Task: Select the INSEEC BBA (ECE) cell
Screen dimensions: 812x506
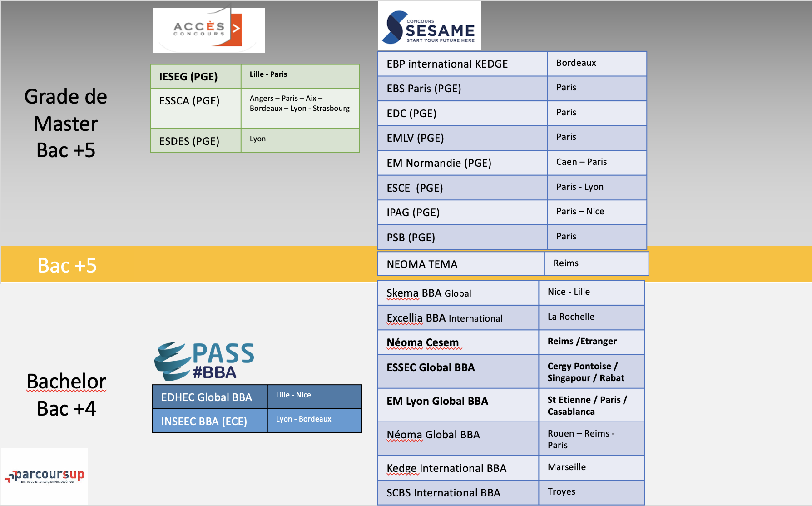Action: tap(209, 422)
